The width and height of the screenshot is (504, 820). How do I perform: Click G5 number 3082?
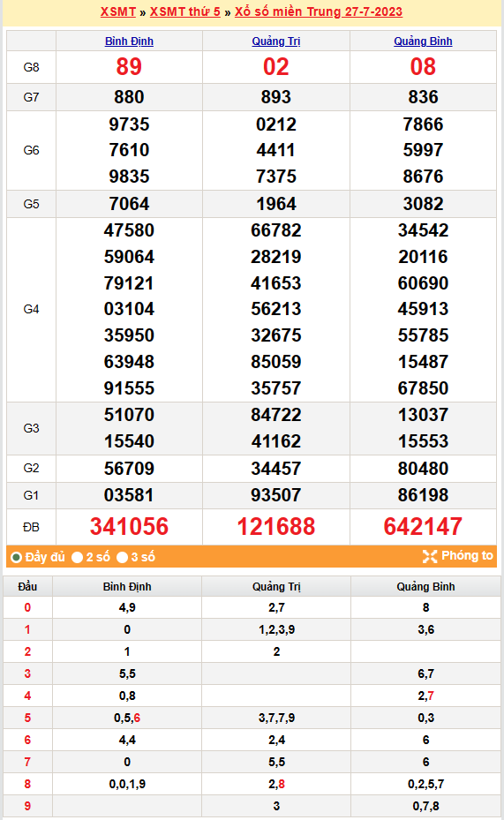[423, 204]
